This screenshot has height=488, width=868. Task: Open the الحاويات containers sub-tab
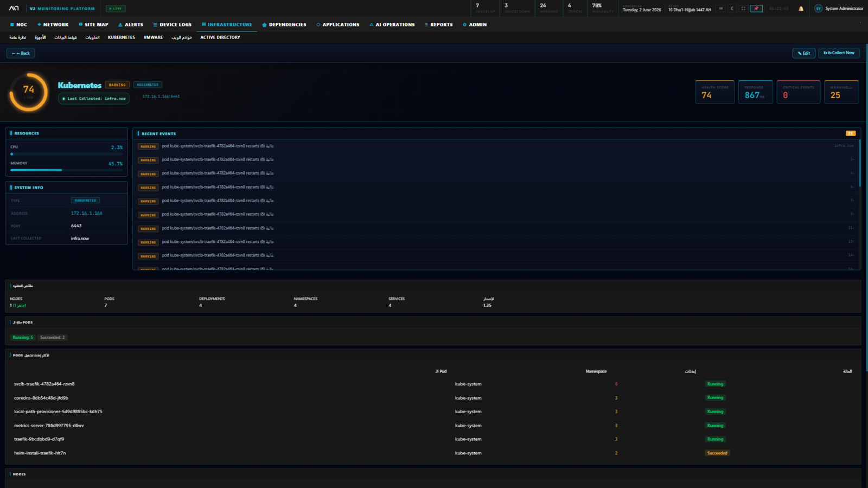click(x=92, y=37)
